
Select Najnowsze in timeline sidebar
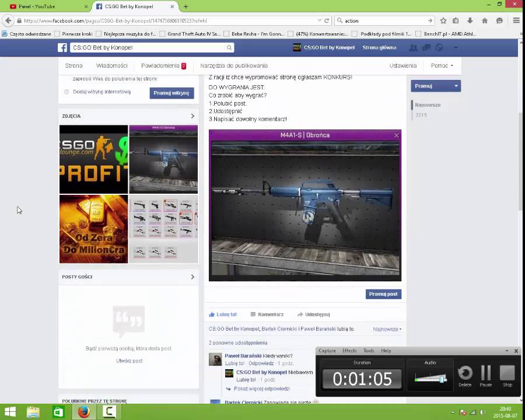(x=428, y=105)
